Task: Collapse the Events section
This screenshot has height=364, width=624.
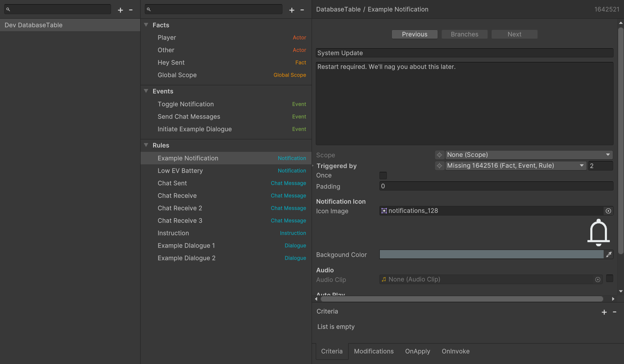Action: (146, 91)
